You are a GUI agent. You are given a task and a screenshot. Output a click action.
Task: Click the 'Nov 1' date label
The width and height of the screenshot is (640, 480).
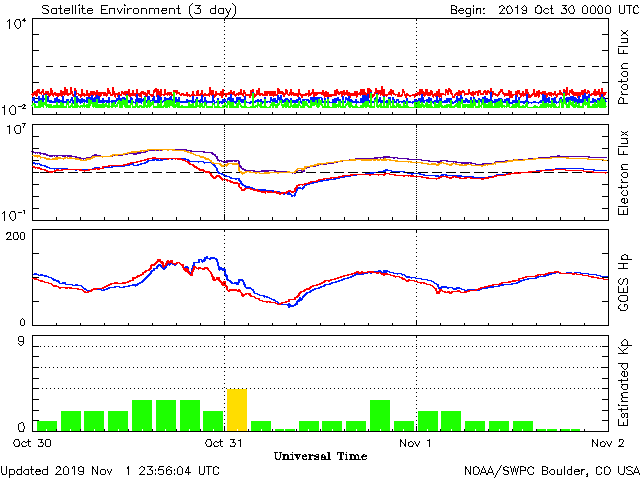pyautogui.click(x=416, y=443)
